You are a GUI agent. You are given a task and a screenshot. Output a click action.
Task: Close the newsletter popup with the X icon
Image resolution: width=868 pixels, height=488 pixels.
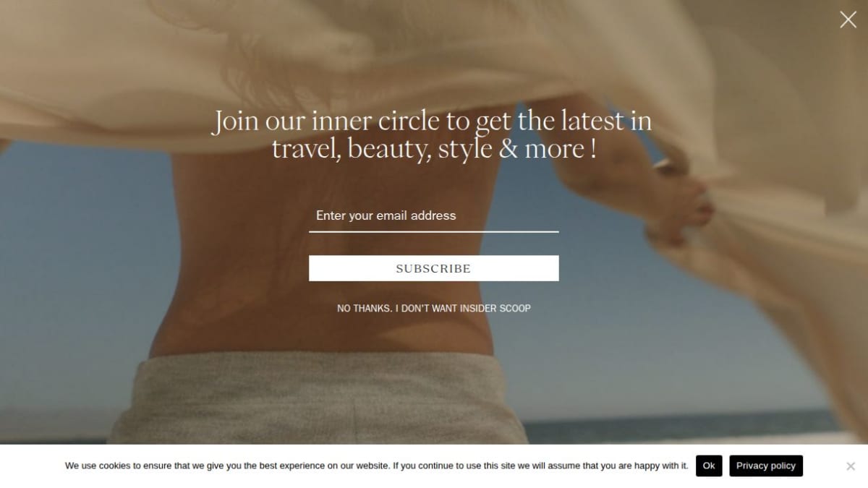(x=848, y=20)
